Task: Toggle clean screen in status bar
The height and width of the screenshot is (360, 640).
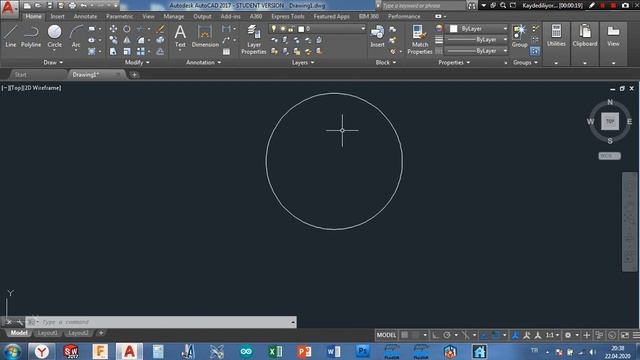Action: [x=625, y=335]
